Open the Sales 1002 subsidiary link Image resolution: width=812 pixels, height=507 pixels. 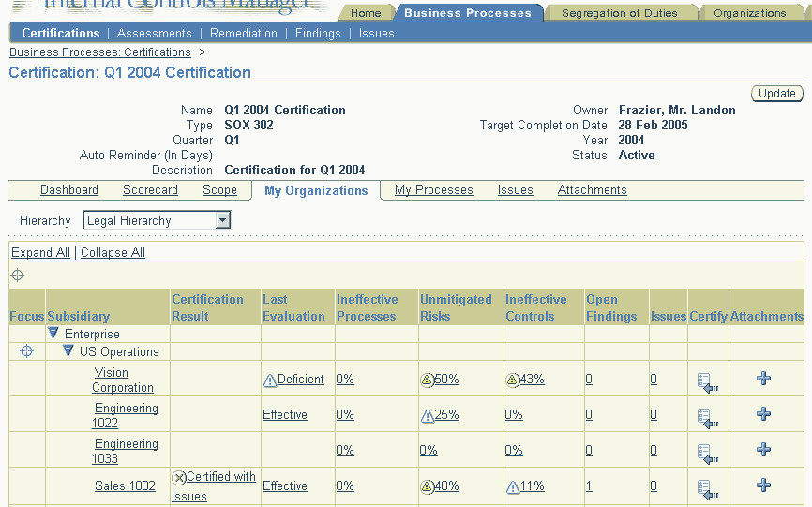(125, 485)
